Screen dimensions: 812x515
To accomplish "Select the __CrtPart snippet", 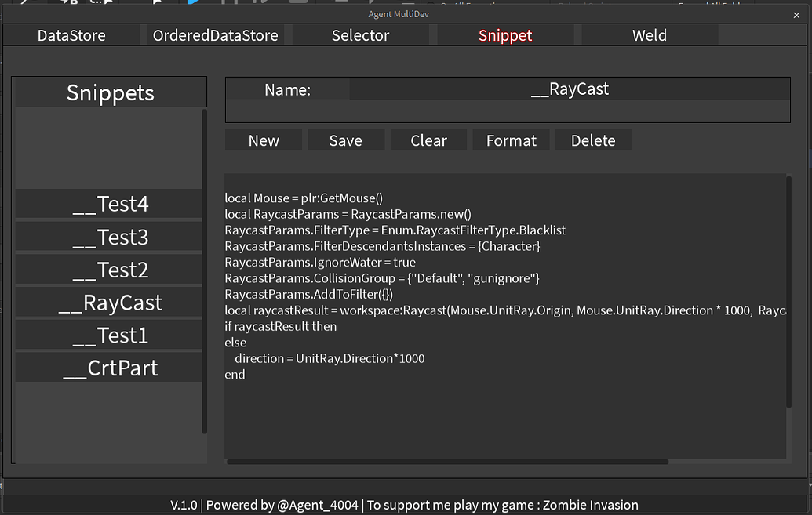I will coord(108,367).
